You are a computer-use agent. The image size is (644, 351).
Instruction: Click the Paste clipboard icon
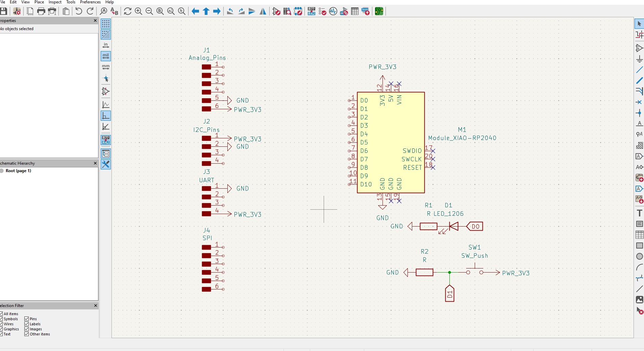(x=66, y=11)
